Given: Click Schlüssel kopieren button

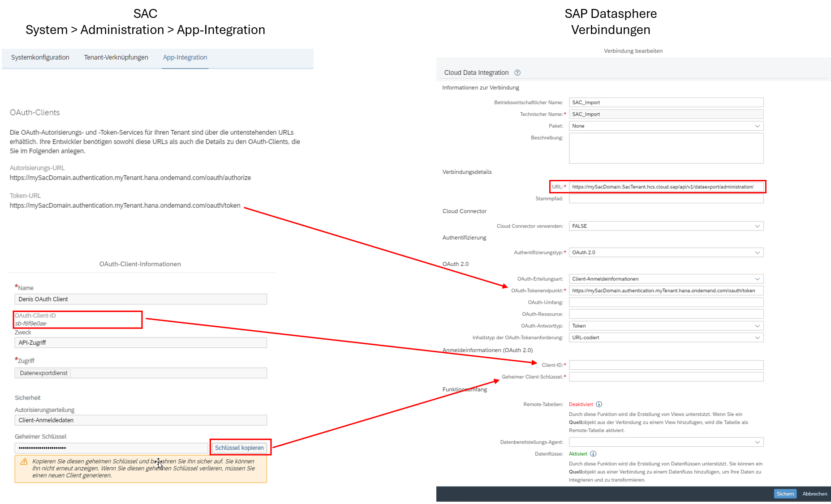Looking at the screenshot, I should [x=239, y=448].
